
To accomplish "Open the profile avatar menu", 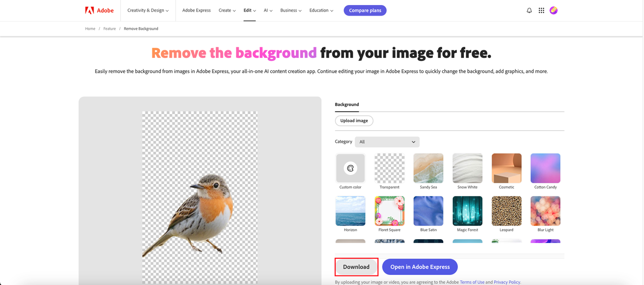I will click(553, 10).
